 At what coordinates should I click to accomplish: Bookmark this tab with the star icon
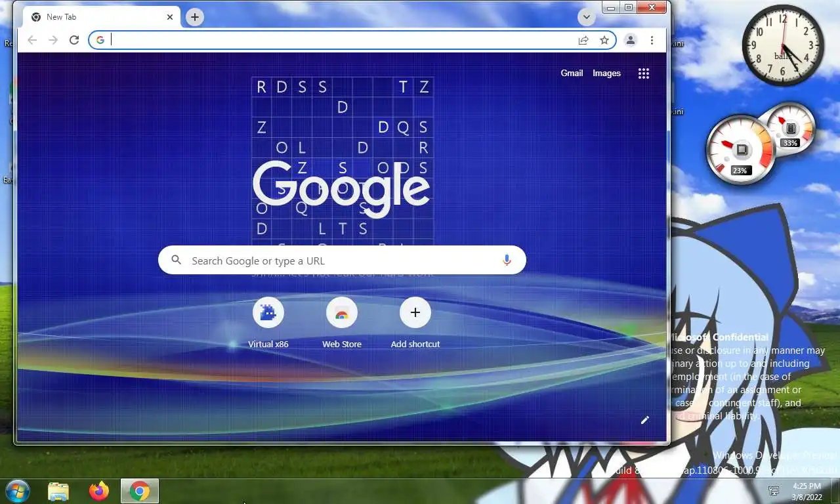604,40
